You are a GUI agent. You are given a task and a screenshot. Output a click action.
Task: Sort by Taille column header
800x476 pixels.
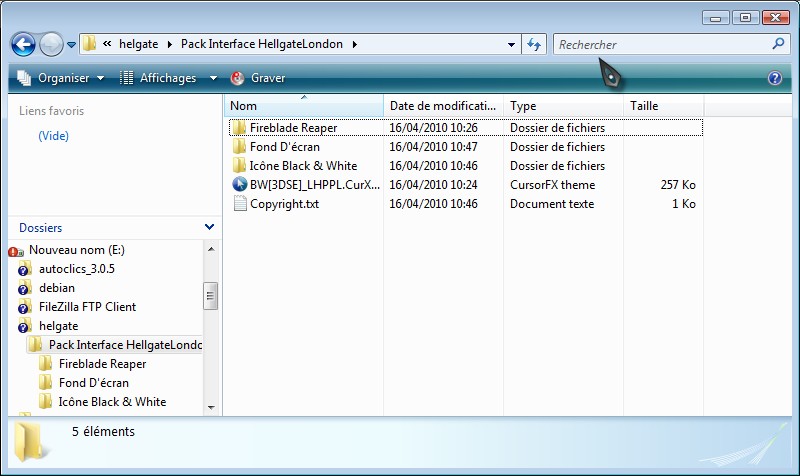(x=663, y=106)
